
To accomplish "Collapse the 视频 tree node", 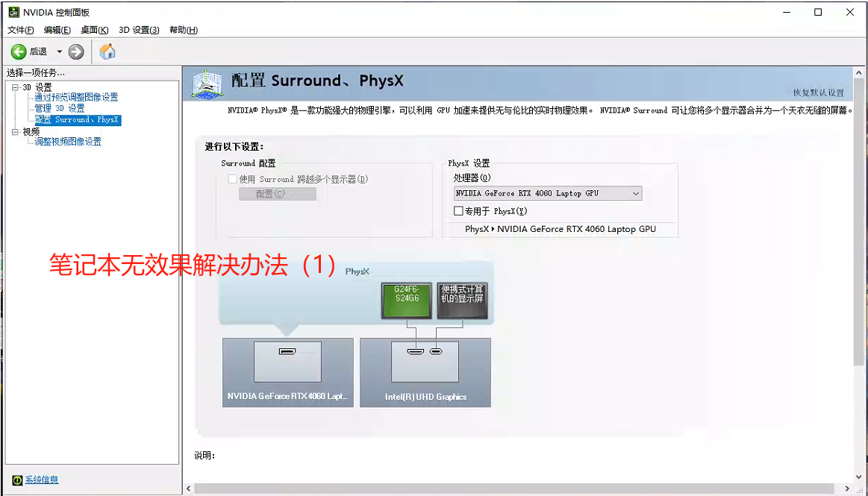I will 15,131.
